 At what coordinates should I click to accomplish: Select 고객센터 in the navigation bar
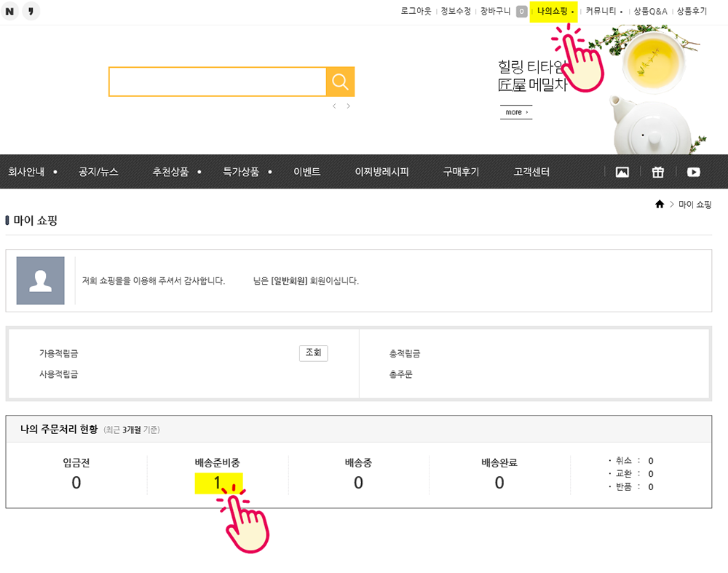(x=531, y=172)
